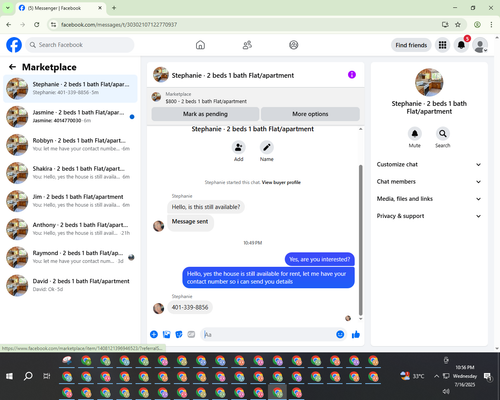Viewport: 500px width, 400px height.
Task: Click the Name edit pencil icon
Action: (x=267, y=147)
